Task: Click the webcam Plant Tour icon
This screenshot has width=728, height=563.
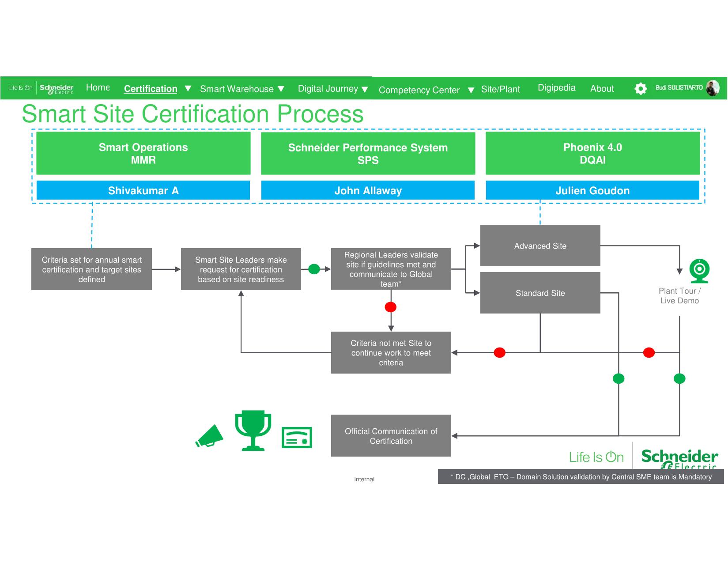Action: pyautogui.click(x=699, y=271)
